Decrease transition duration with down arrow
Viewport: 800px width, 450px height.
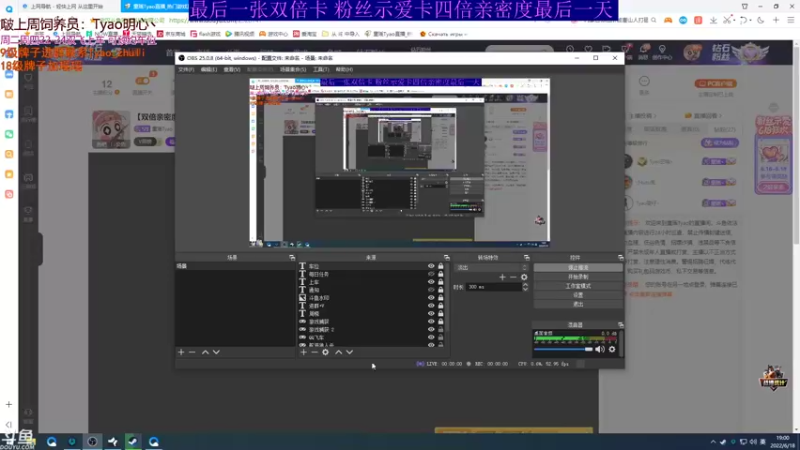click(525, 289)
